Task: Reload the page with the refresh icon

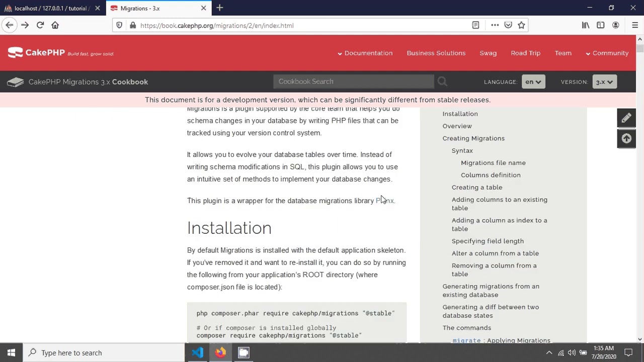Action: [x=40, y=25]
